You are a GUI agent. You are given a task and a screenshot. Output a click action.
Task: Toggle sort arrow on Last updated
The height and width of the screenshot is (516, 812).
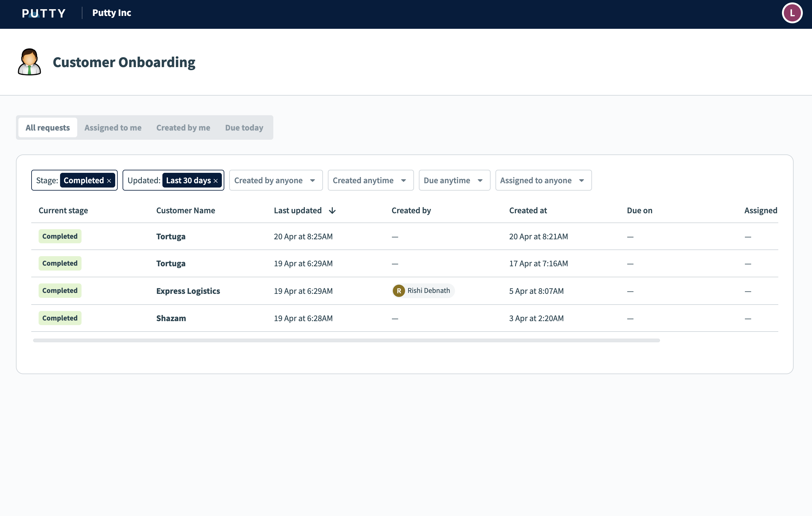click(332, 211)
